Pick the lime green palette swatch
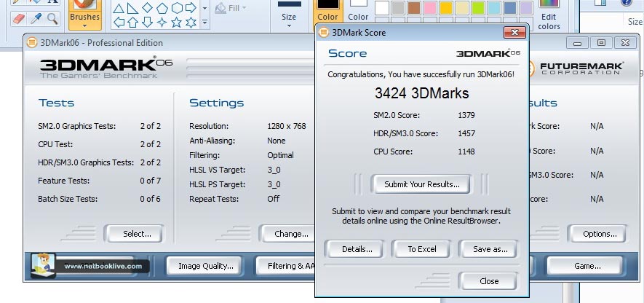This screenshot has width=644, height=303. tap(478, 8)
